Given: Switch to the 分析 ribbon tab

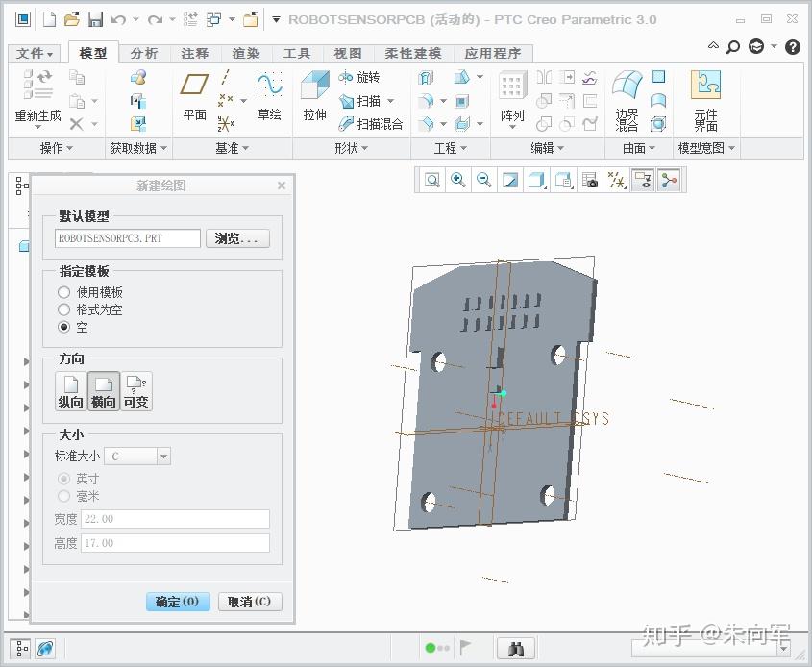Looking at the screenshot, I should click(144, 53).
